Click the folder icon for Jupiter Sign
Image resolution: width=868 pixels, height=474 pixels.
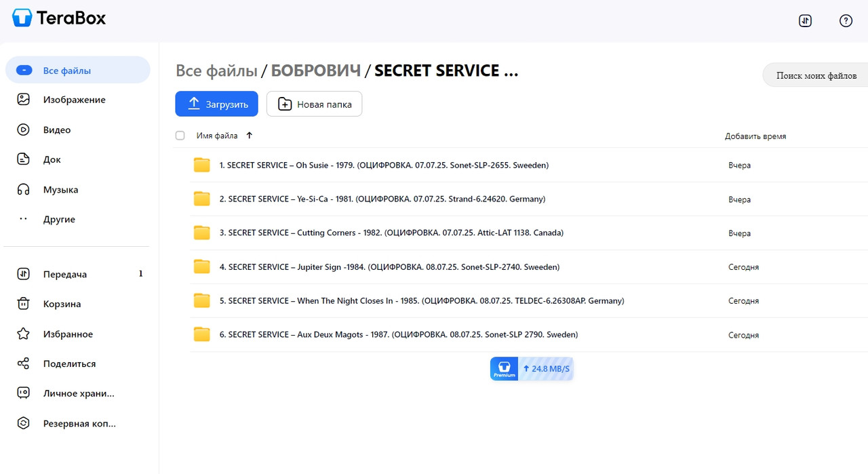(x=201, y=266)
